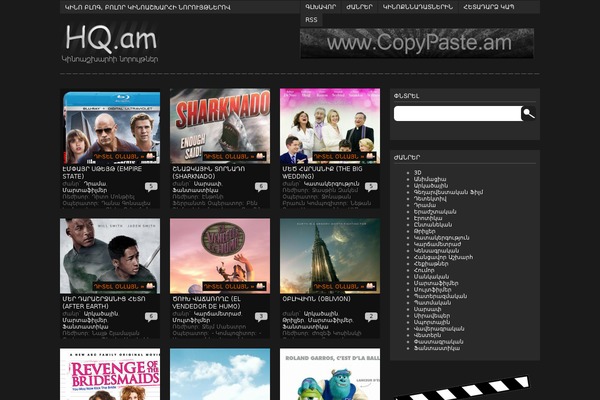Select the Պատերազմական genre
Image resolution: width=600 pixels, height=400 pixels.
click(x=440, y=296)
